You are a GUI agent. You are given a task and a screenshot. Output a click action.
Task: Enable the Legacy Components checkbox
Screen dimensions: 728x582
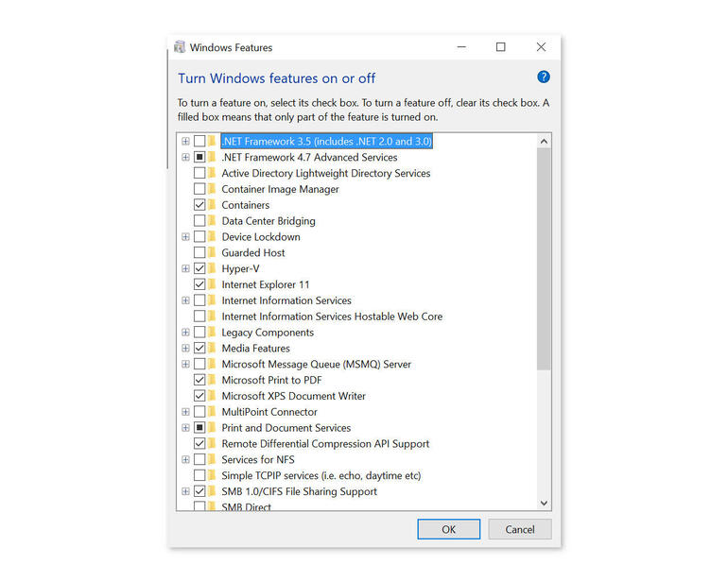click(x=199, y=332)
